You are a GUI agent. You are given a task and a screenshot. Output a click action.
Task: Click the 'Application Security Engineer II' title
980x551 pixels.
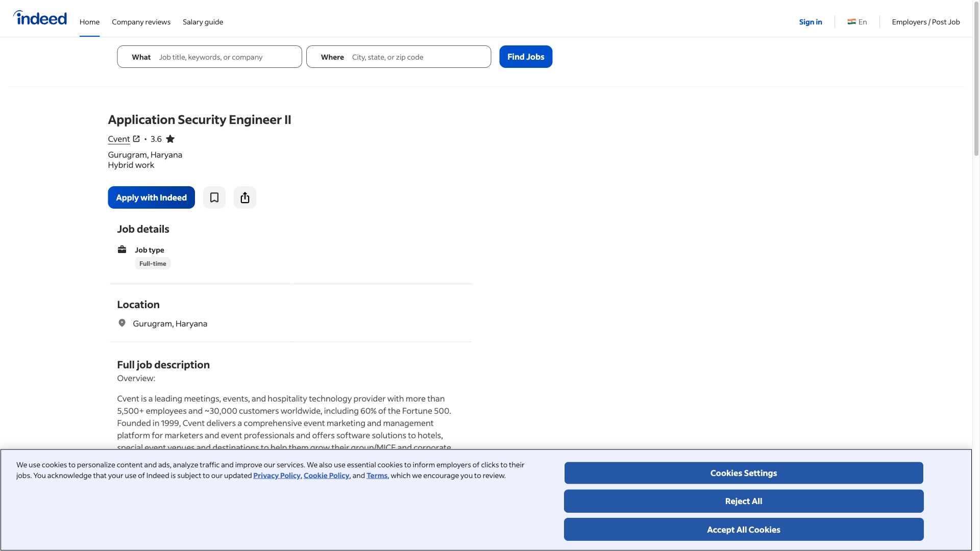pyautogui.click(x=200, y=119)
